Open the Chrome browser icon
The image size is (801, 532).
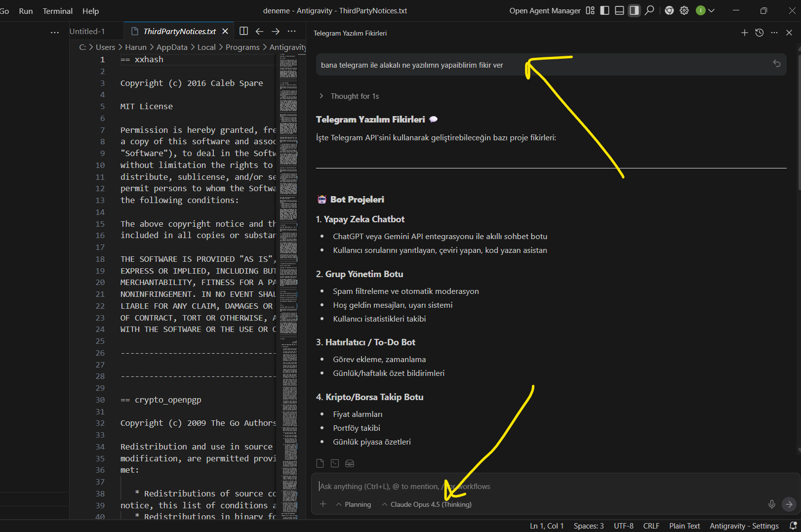pyautogui.click(x=669, y=10)
